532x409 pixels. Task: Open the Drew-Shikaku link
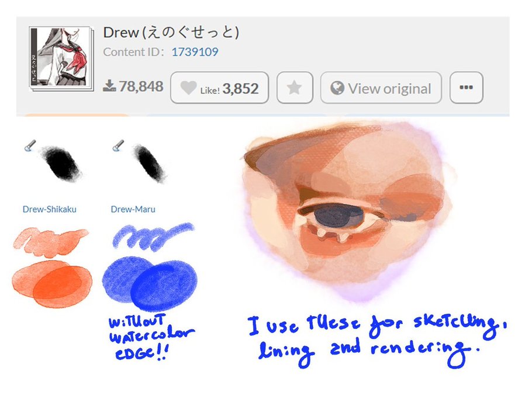[50, 209]
